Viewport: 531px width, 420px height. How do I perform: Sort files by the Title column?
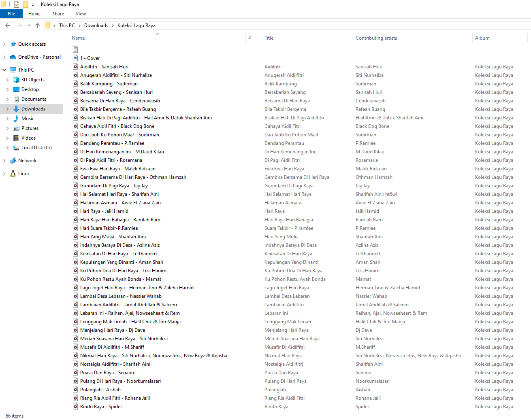pyautogui.click(x=269, y=38)
